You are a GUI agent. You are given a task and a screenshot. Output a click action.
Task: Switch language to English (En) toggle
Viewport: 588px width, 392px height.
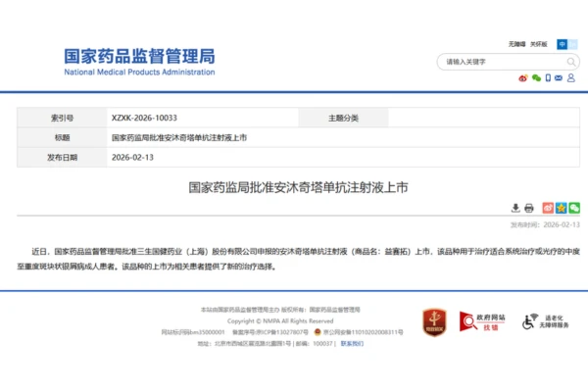click(573, 44)
